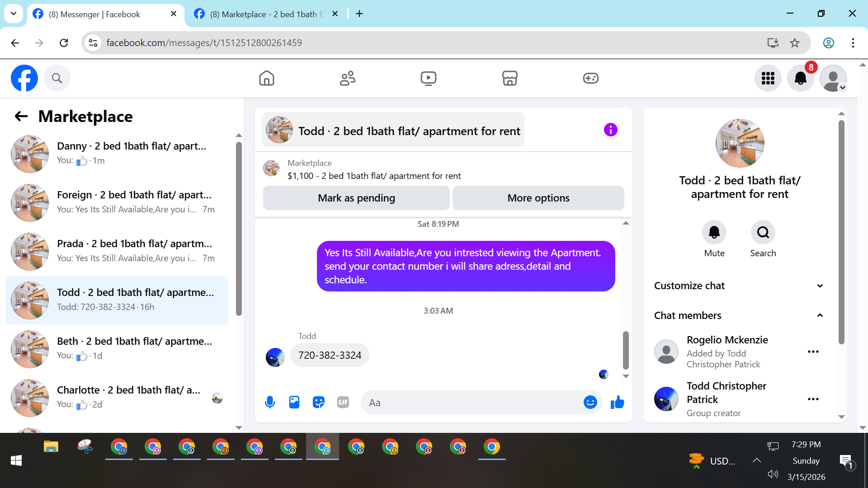This screenshot has height=488, width=868.
Task: Open the GIF picker
Action: tap(343, 402)
